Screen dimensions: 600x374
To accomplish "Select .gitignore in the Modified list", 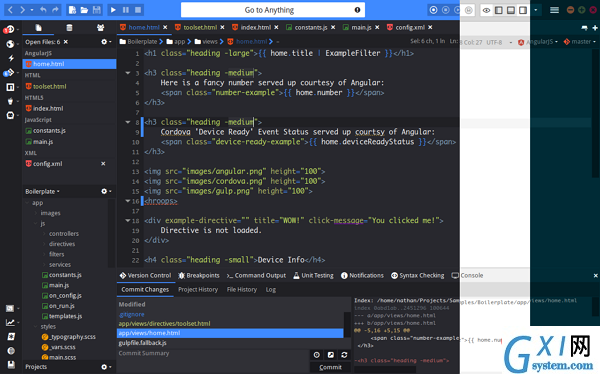I will point(131,314).
